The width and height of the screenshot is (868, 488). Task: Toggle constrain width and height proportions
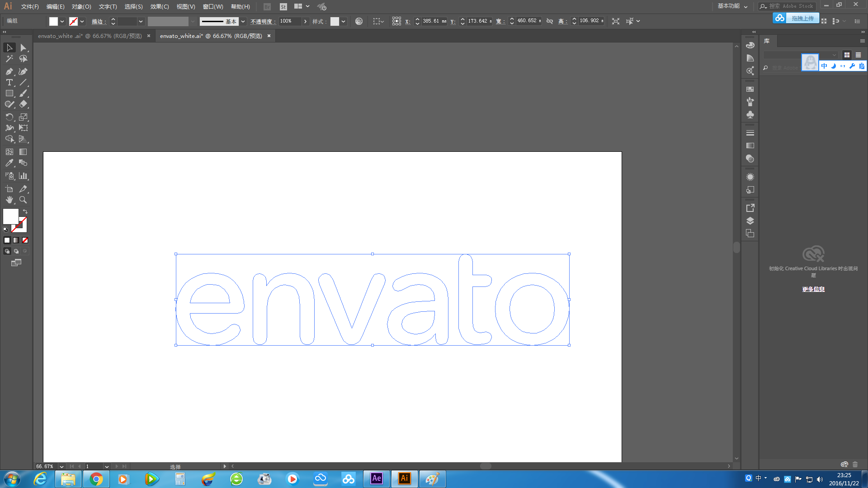click(550, 21)
